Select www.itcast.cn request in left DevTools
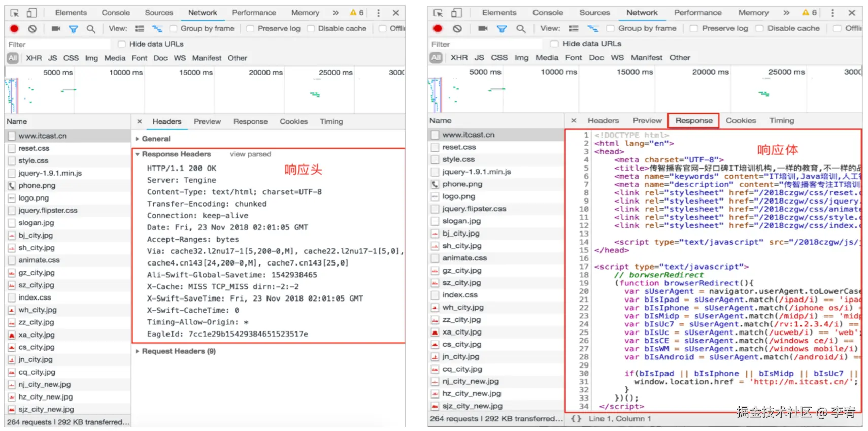Image resolution: width=868 pixels, height=431 pixels. pos(68,136)
